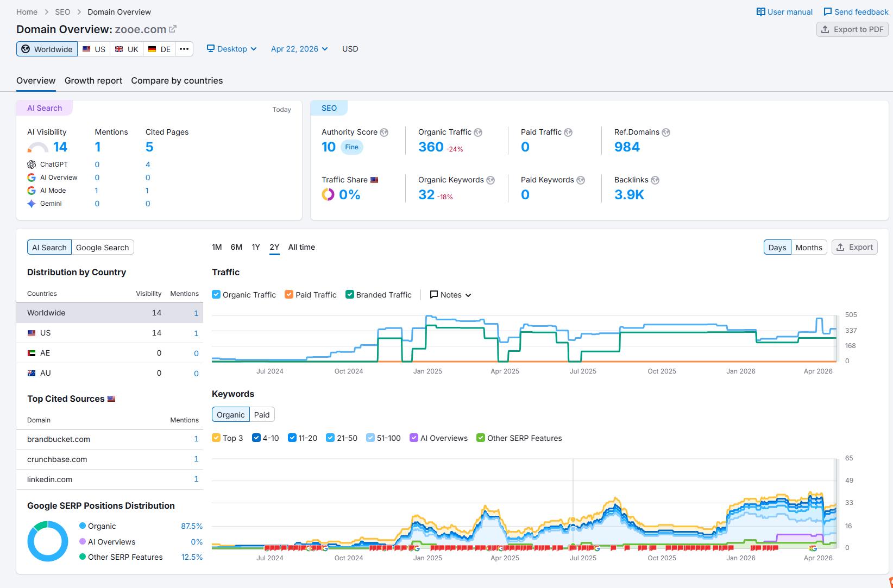Select the DE database button
The width and height of the screenshot is (893, 588).
point(159,49)
